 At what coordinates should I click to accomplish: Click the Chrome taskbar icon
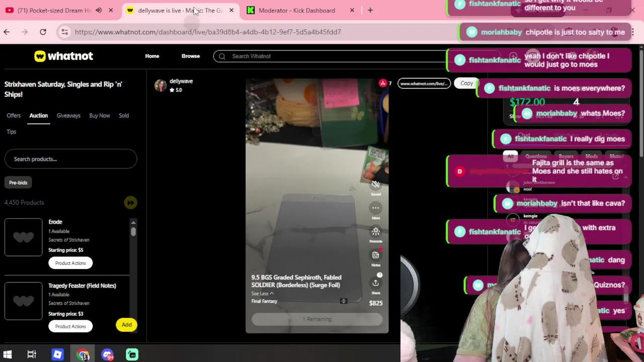tap(83, 355)
